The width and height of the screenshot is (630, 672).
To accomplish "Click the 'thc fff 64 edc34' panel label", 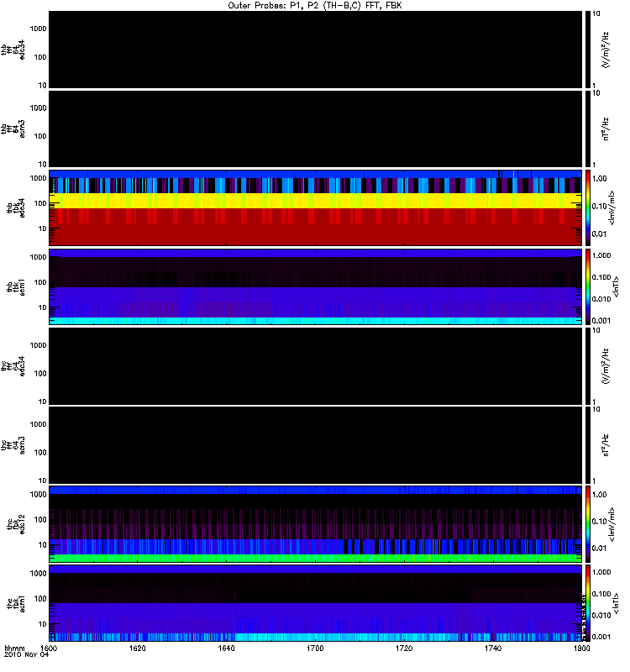I will click(13, 366).
